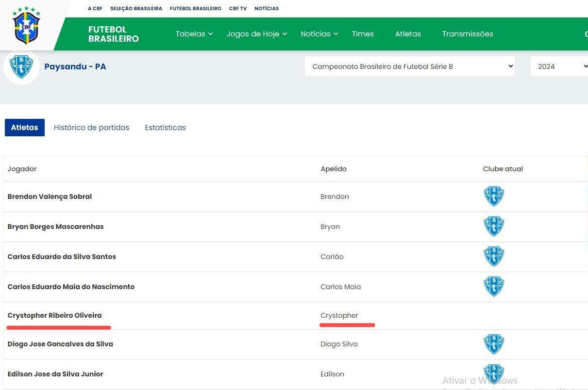The height and width of the screenshot is (390, 588).
Task: Click the Paysandu team crest in header
Action: pyautogui.click(x=21, y=67)
